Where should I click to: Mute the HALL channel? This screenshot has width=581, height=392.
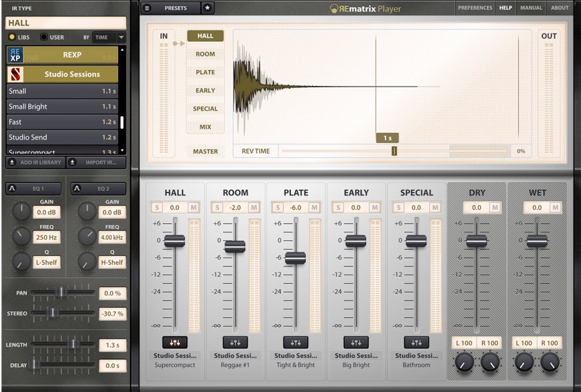193,208
